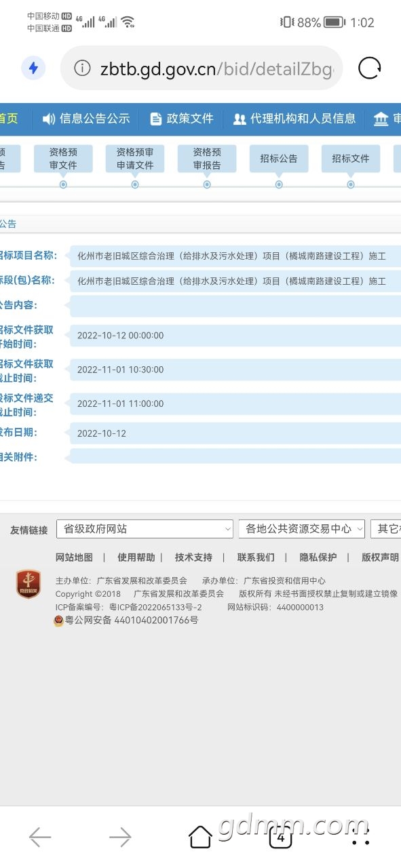Select the 招标公告 step tab
The width and height of the screenshot is (401, 868).
pos(279,159)
